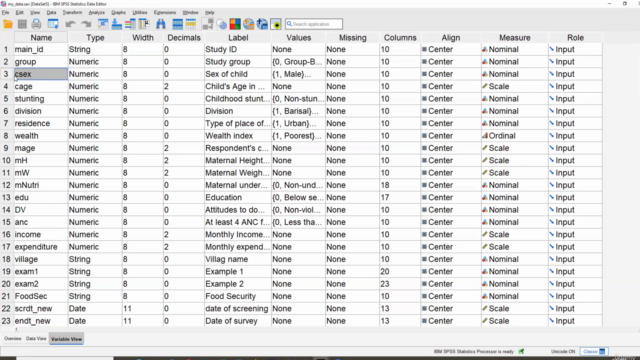The width and height of the screenshot is (640, 360).
Task: Click the Print toolbar icon
Action: click(x=36, y=24)
